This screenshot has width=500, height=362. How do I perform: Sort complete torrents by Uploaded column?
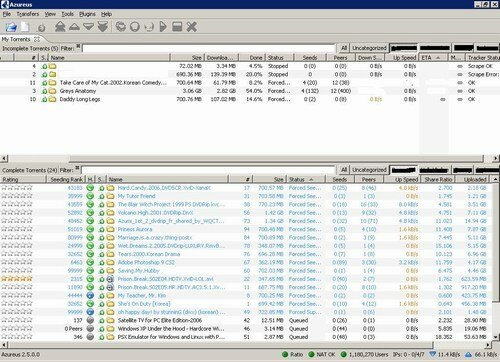[x=473, y=179]
